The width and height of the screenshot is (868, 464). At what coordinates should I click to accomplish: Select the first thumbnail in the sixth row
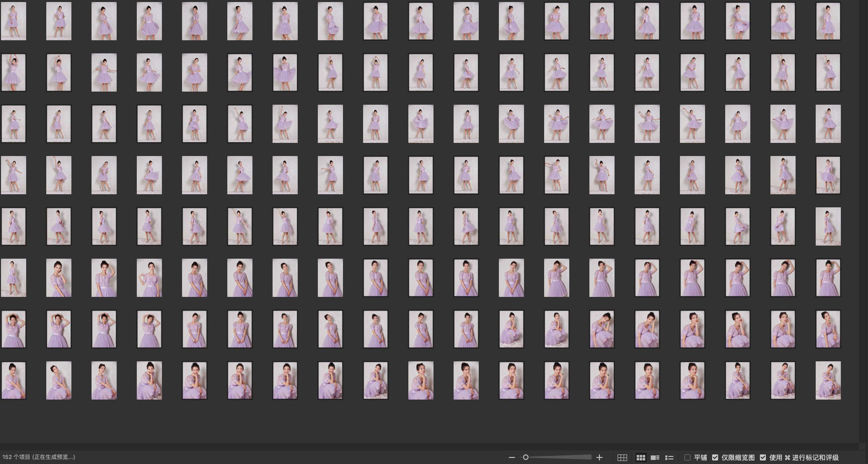coord(14,278)
